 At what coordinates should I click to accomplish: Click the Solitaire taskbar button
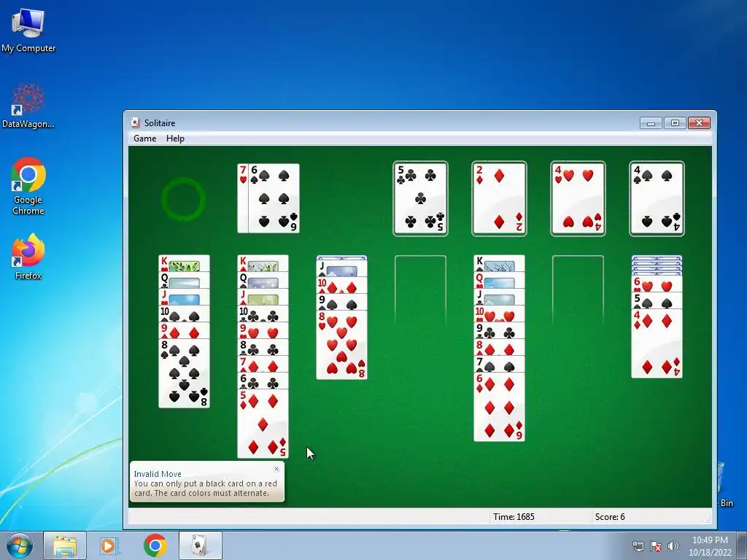click(200, 545)
